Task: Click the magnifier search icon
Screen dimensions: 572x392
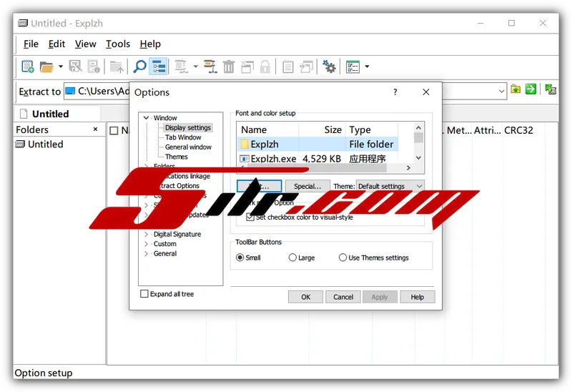Action: 139,67
